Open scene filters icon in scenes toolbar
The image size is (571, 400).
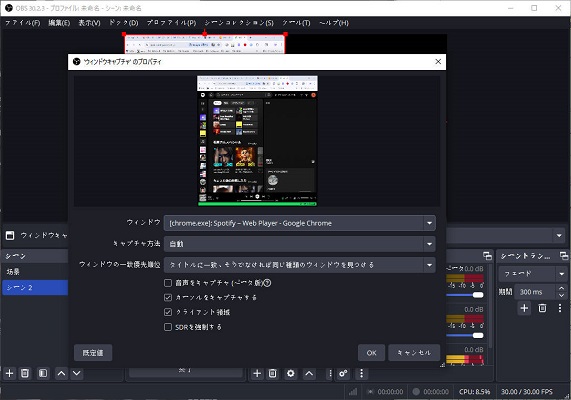43,373
